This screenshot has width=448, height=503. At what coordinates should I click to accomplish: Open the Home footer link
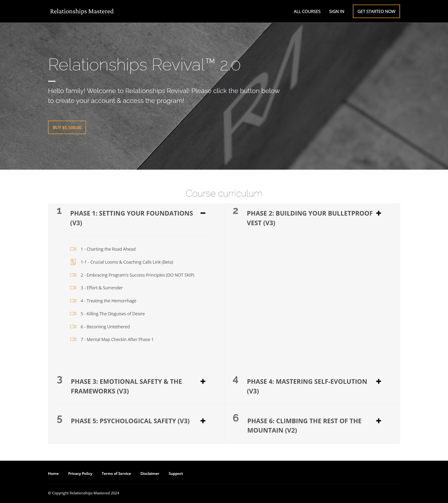coord(53,473)
